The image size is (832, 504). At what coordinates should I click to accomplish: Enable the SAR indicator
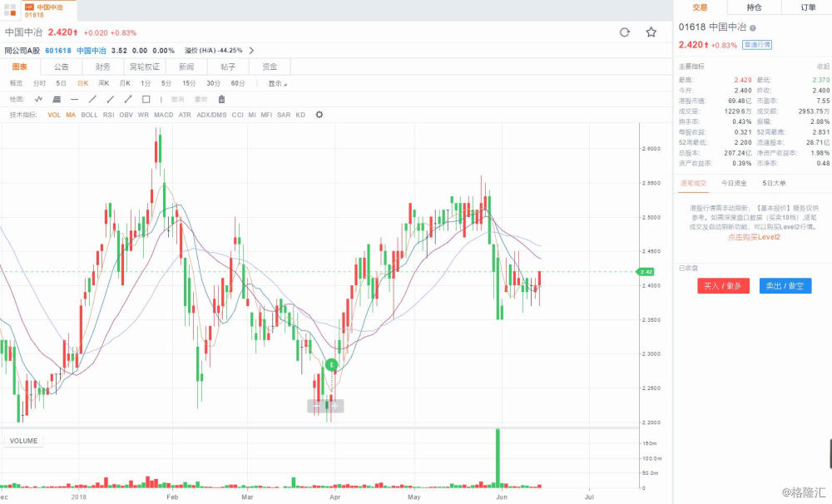pyautogui.click(x=284, y=115)
